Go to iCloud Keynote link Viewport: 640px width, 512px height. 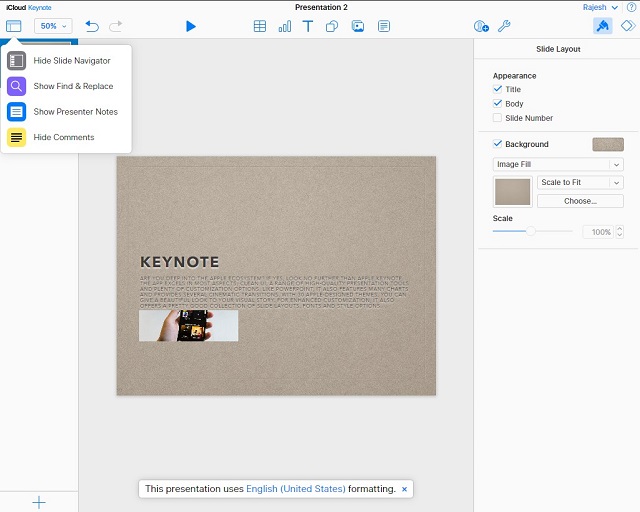point(29,7)
